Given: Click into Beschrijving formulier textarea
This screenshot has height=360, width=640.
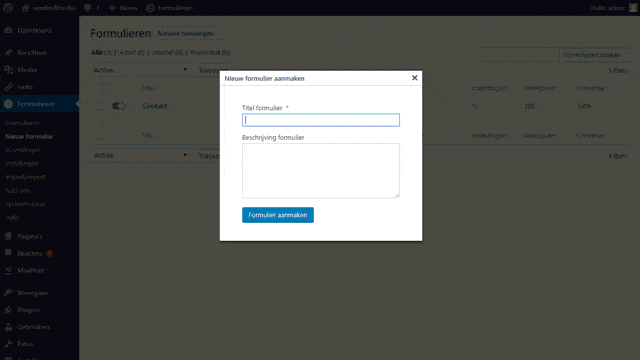Looking at the screenshot, I should pyautogui.click(x=321, y=171).
